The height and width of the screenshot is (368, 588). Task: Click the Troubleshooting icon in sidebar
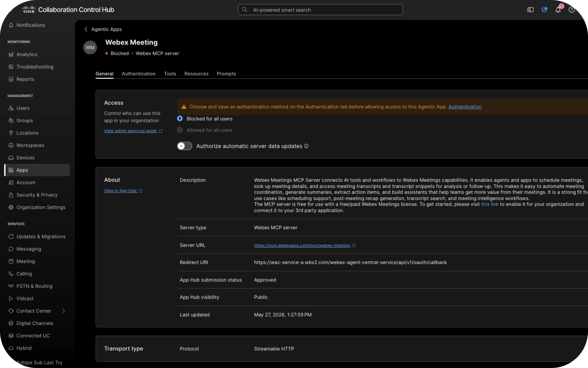(x=11, y=67)
